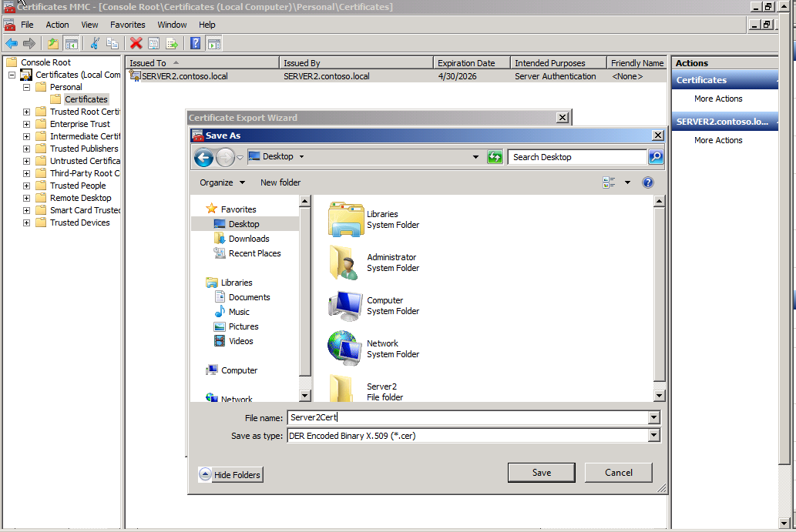Click the red Delete toolbar icon

[136, 44]
